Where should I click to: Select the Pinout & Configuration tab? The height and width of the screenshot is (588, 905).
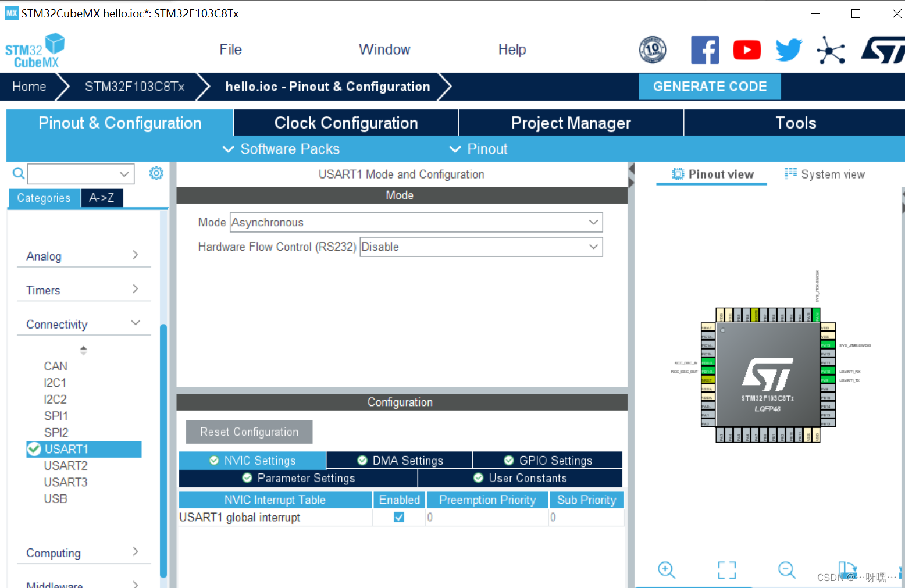120,123
